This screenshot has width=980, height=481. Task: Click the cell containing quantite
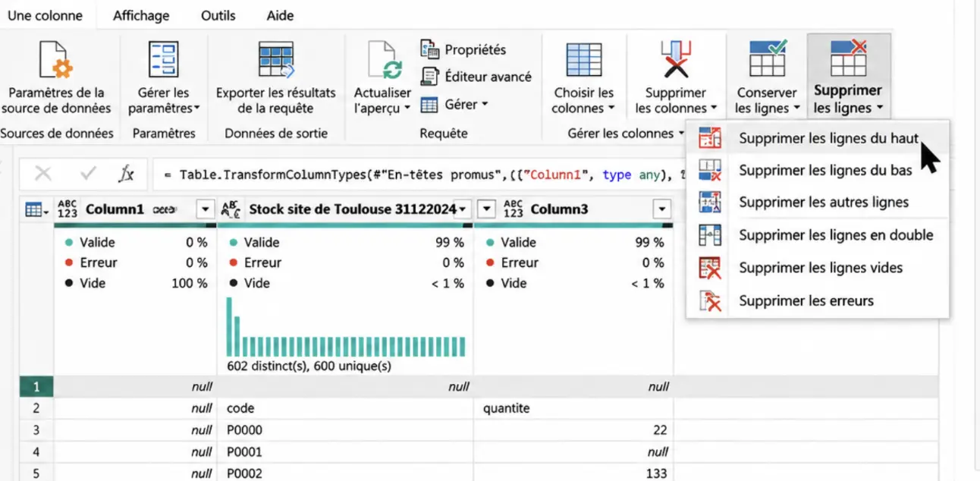(574, 409)
